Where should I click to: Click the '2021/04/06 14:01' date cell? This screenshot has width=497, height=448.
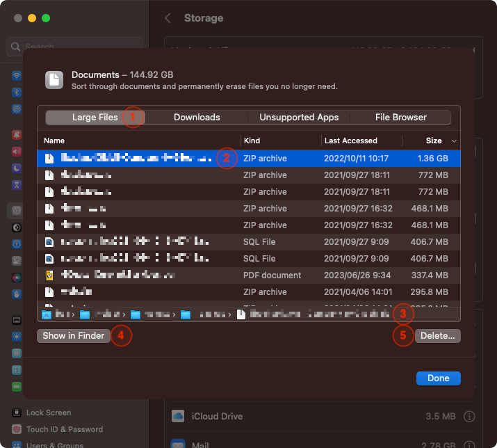coord(358,292)
